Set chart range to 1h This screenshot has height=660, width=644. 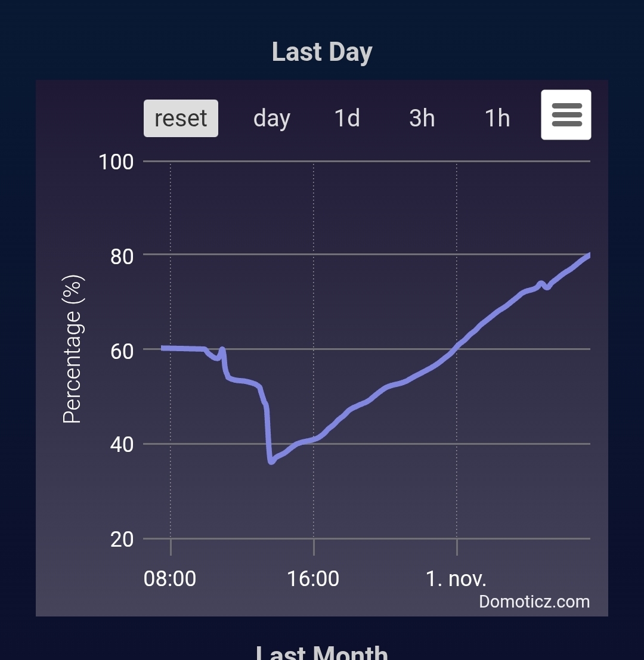point(497,118)
